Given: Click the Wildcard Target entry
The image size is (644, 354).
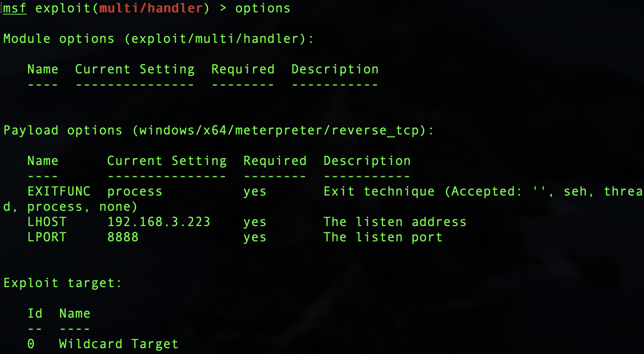Looking at the screenshot, I should (x=119, y=344).
